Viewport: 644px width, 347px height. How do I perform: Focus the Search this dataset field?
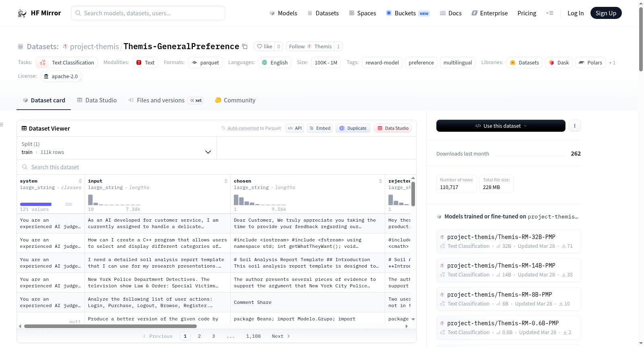tap(217, 167)
